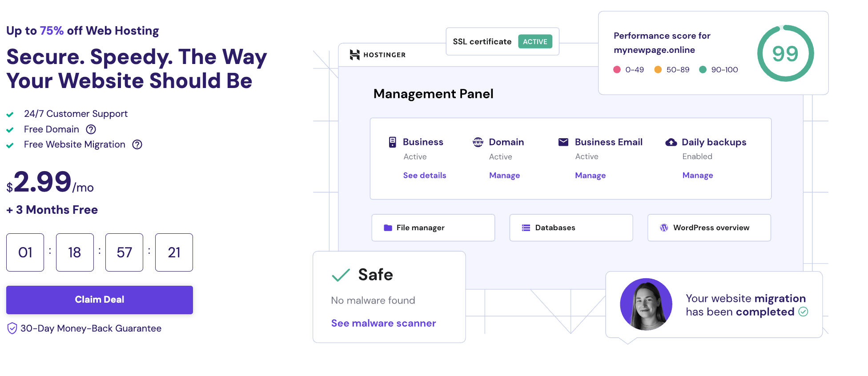The width and height of the screenshot is (868, 376).
Task: Open the File manager panel button
Action: [433, 228]
